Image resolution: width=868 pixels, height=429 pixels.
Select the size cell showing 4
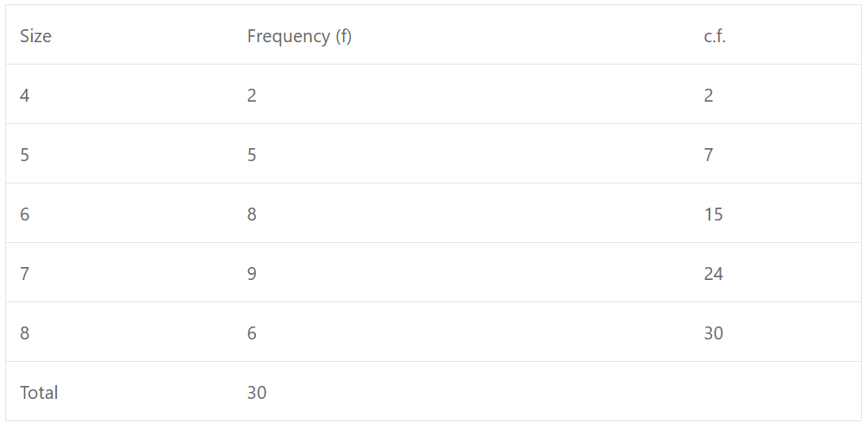click(25, 96)
